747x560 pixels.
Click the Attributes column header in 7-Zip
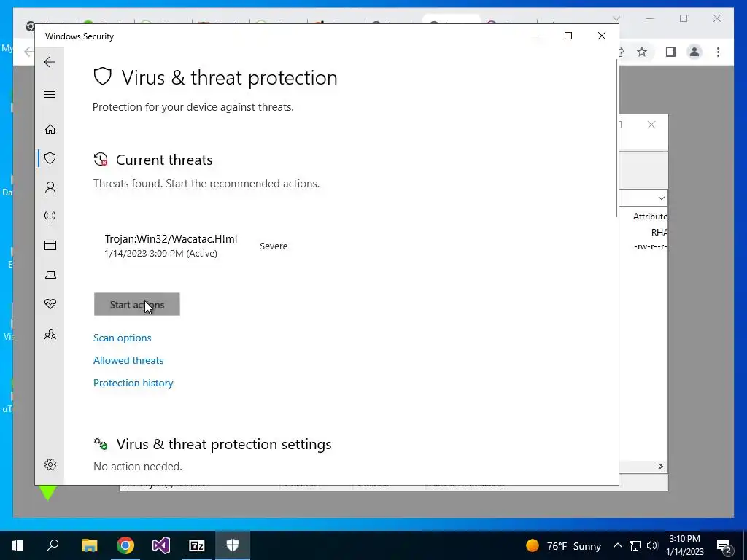tap(650, 217)
